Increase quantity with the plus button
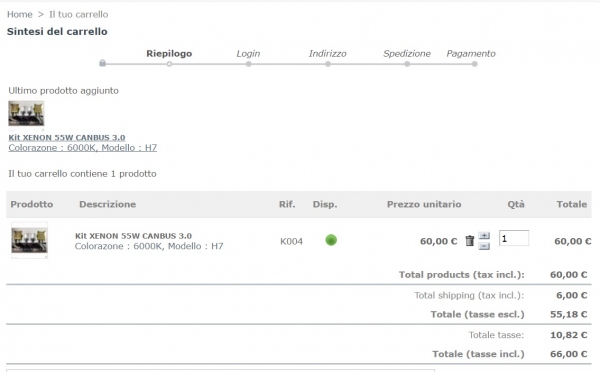This screenshot has height=372, width=600. pos(484,235)
